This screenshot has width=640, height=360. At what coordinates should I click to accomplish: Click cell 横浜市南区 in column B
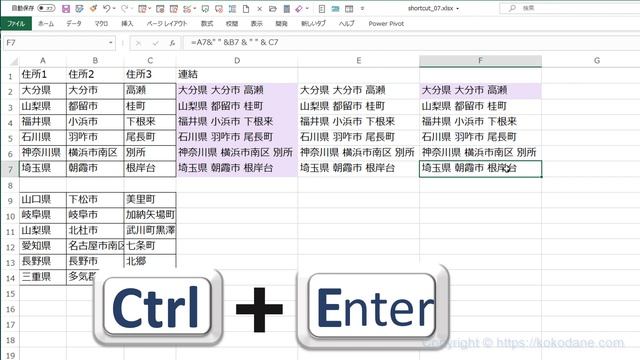95,153
